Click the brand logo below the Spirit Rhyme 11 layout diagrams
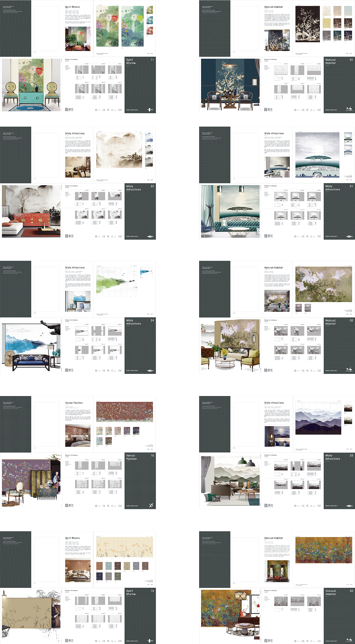The image size is (355, 644). [x=69, y=110]
